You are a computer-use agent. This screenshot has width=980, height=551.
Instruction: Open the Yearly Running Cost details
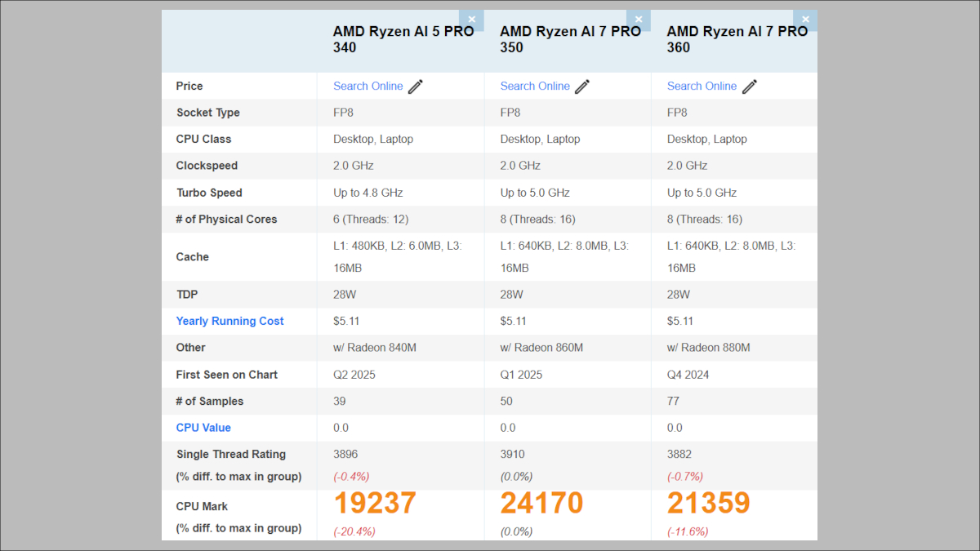[229, 321]
